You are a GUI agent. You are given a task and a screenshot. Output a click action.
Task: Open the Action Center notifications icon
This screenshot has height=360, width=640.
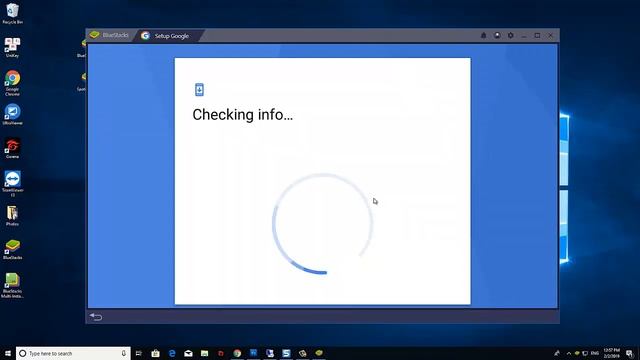630,353
